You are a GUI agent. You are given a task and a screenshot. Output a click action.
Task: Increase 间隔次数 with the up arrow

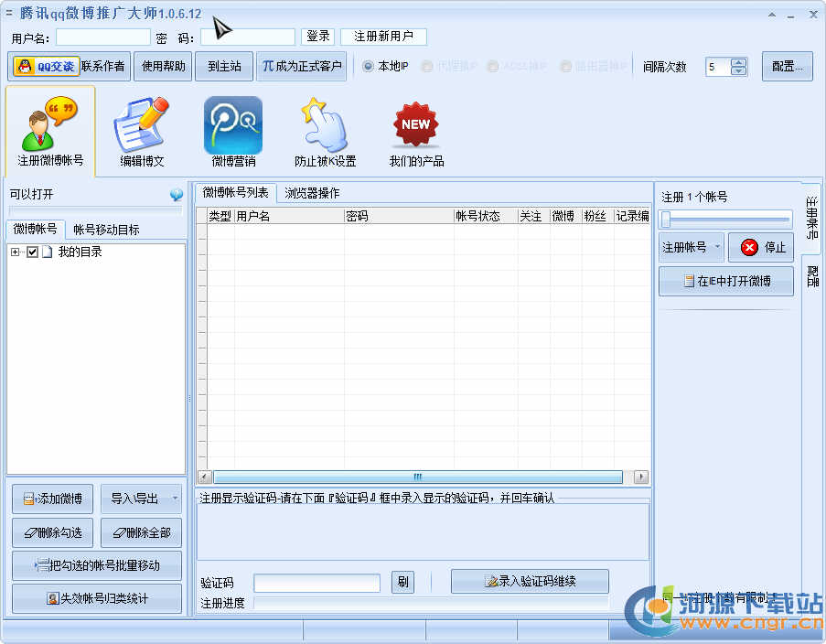coord(738,62)
